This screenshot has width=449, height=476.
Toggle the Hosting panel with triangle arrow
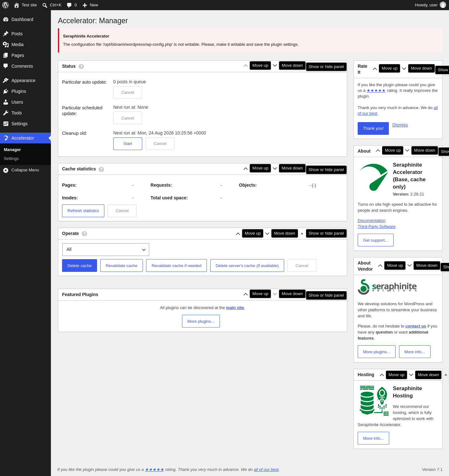pyautogui.click(x=446, y=375)
